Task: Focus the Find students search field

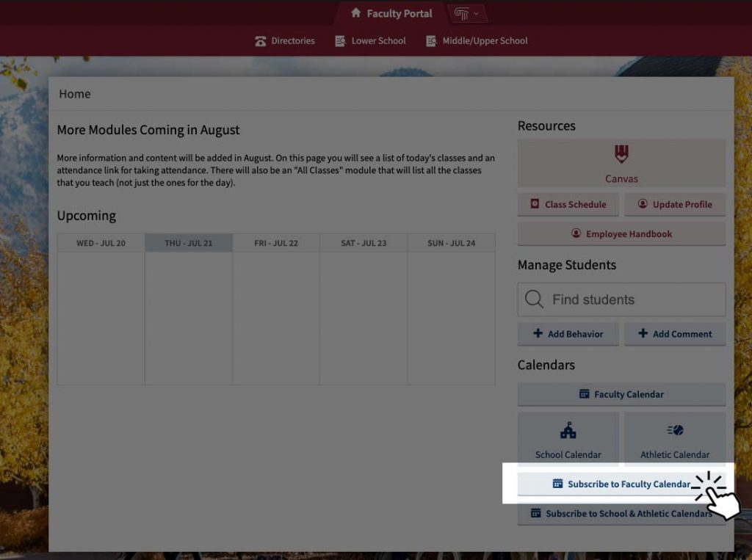Action: [632, 299]
